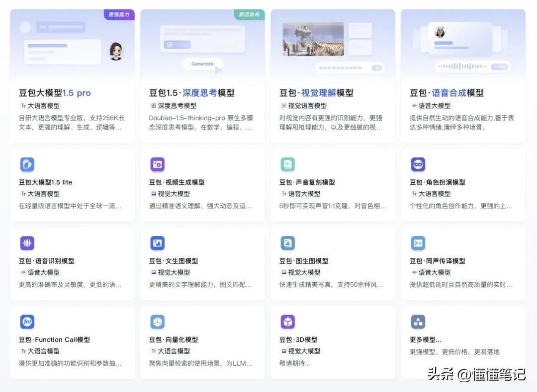Open the 豆包·语音合成模型 title
Viewport: 537px width, 392px height.
point(447,93)
